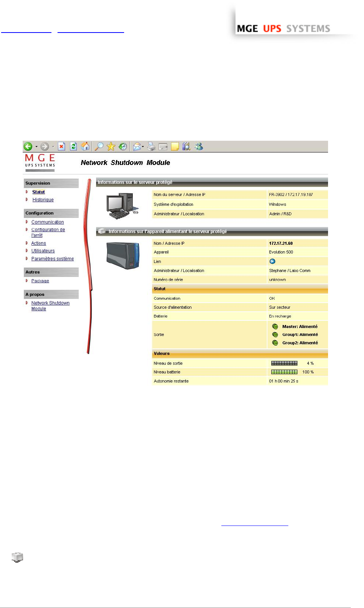
Task: Launch the Messenger people toolbar icon
Action: (199, 146)
